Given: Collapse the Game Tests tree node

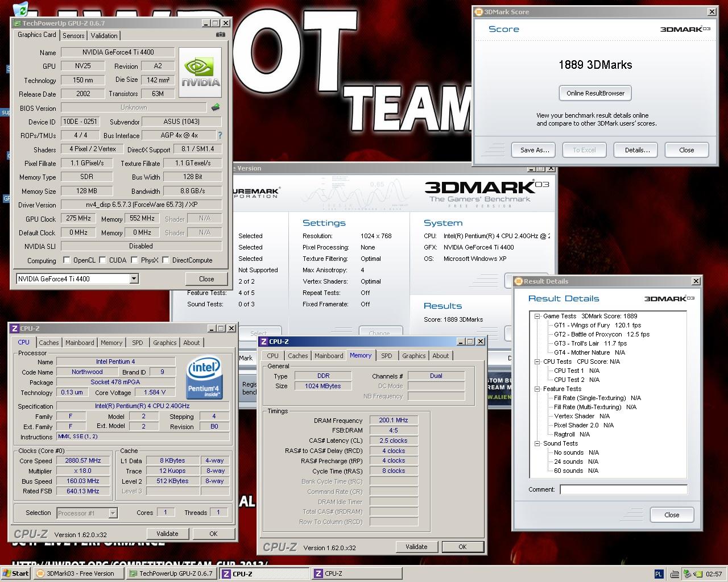Looking at the screenshot, I should pyautogui.click(x=537, y=316).
